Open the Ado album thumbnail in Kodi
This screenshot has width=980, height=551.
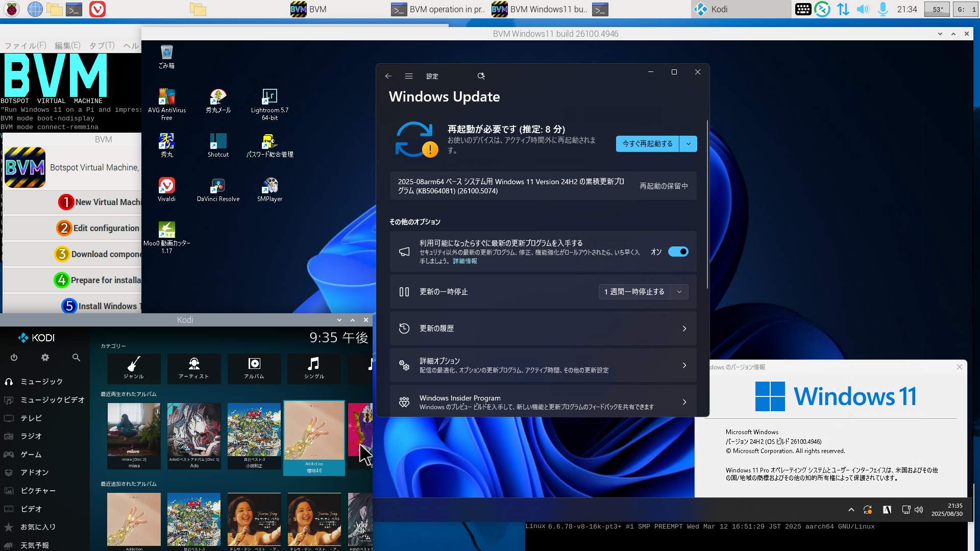194,436
